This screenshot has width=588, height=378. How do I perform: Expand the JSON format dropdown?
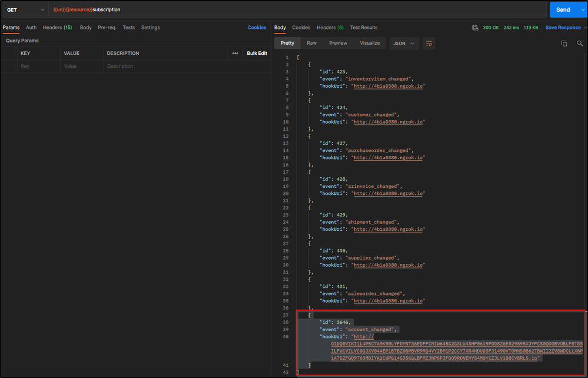[x=403, y=44]
